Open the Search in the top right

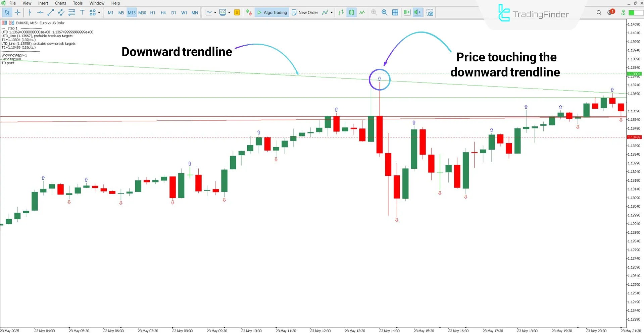coord(599,12)
